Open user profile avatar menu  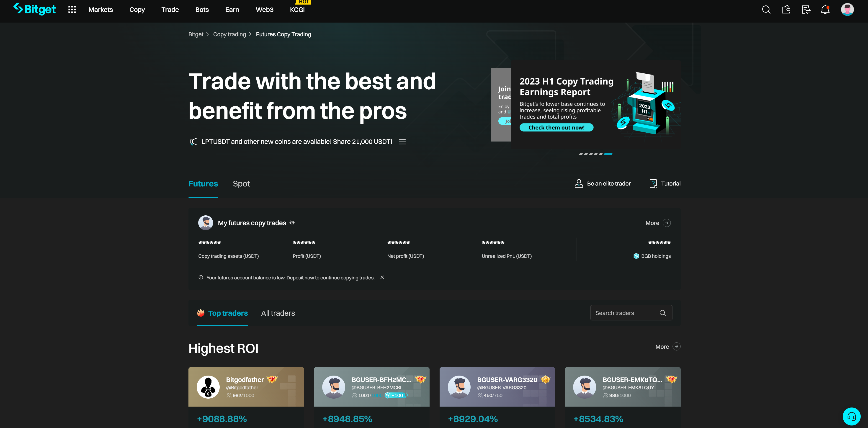click(x=847, y=10)
